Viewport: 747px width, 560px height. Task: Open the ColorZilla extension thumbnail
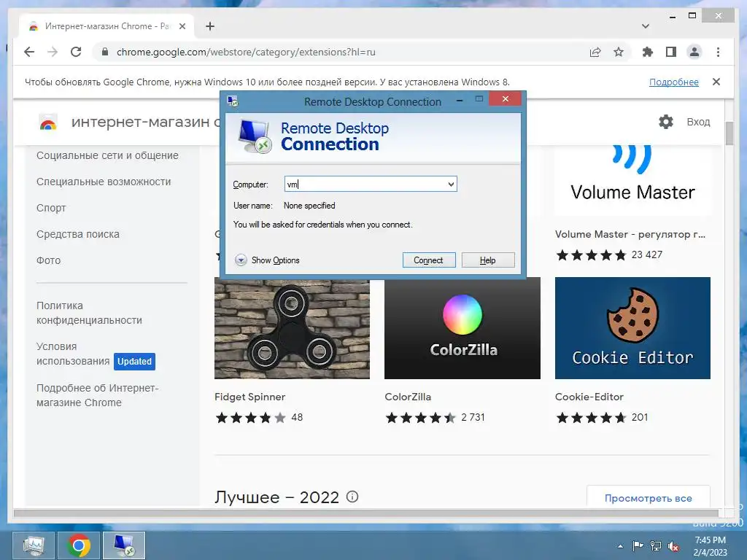[x=462, y=328]
